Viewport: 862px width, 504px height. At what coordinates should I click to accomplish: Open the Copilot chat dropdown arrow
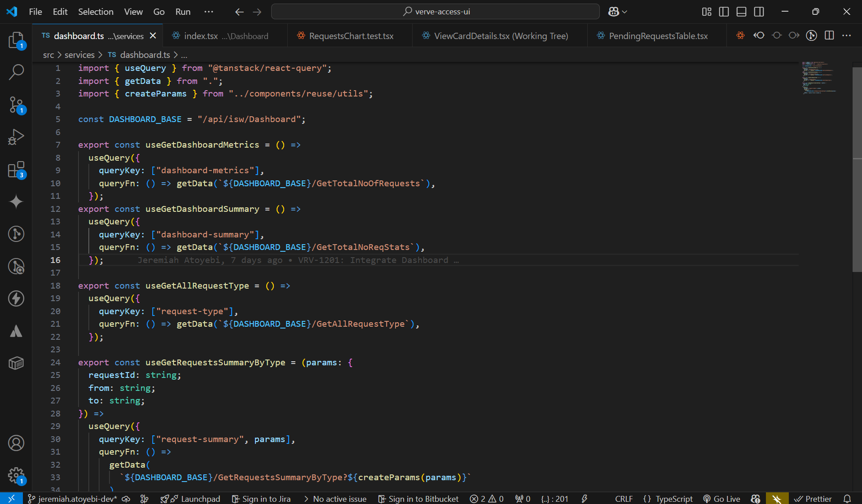coord(625,12)
